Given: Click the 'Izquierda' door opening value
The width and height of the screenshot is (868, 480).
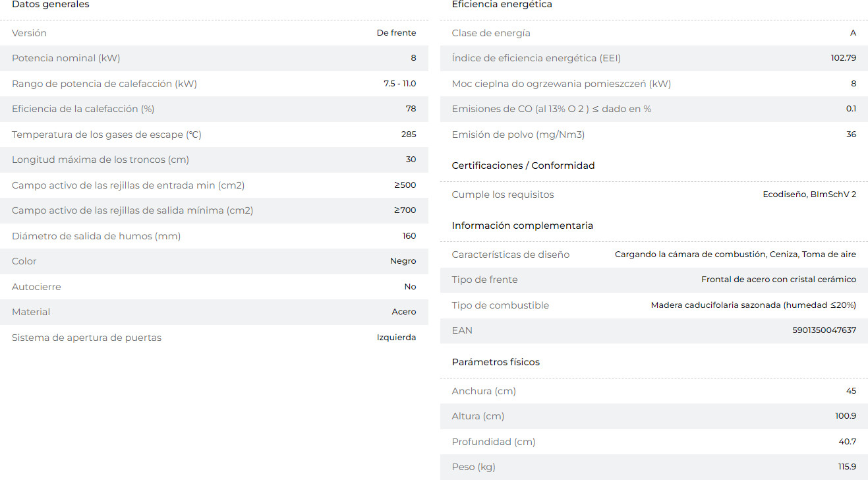Looking at the screenshot, I should (x=396, y=338).
